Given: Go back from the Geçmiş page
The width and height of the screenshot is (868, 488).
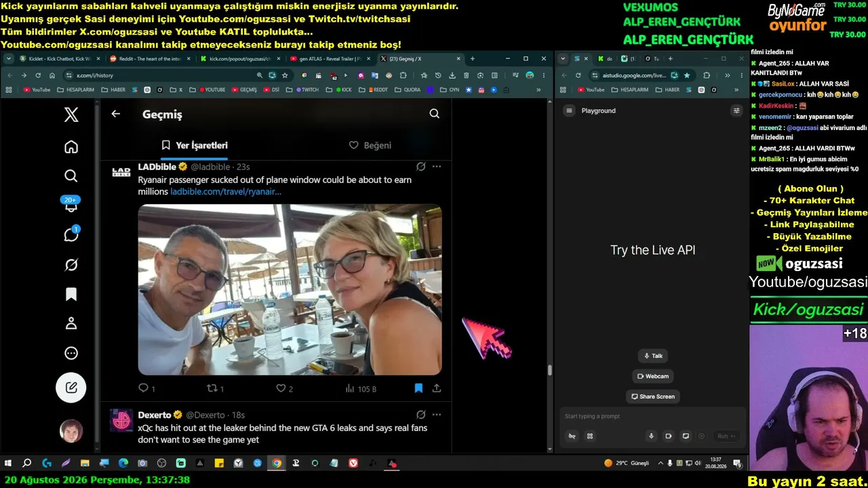Looking at the screenshot, I should click(x=116, y=114).
